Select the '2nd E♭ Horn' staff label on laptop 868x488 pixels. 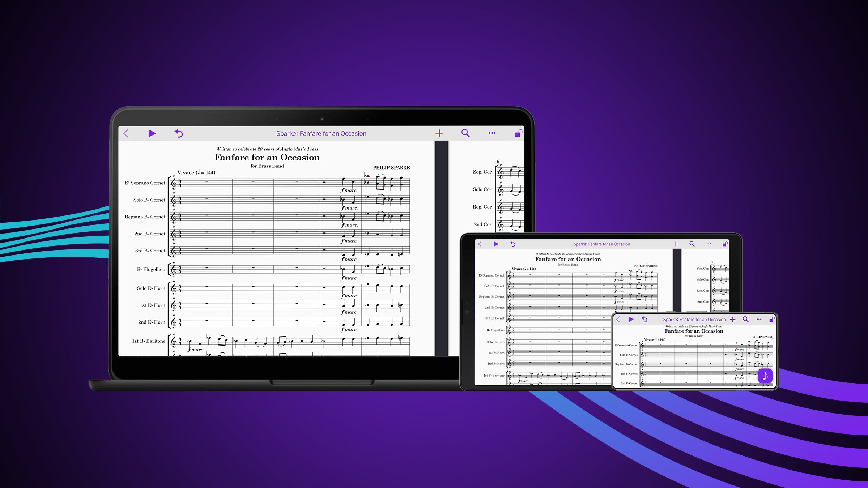[x=152, y=322]
